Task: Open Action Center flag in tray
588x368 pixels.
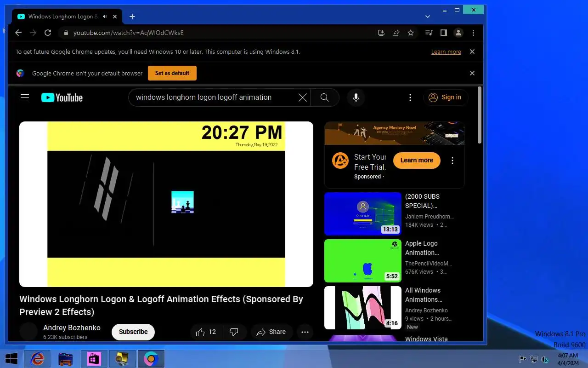Action: pyautogui.click(x=522, y=359)
